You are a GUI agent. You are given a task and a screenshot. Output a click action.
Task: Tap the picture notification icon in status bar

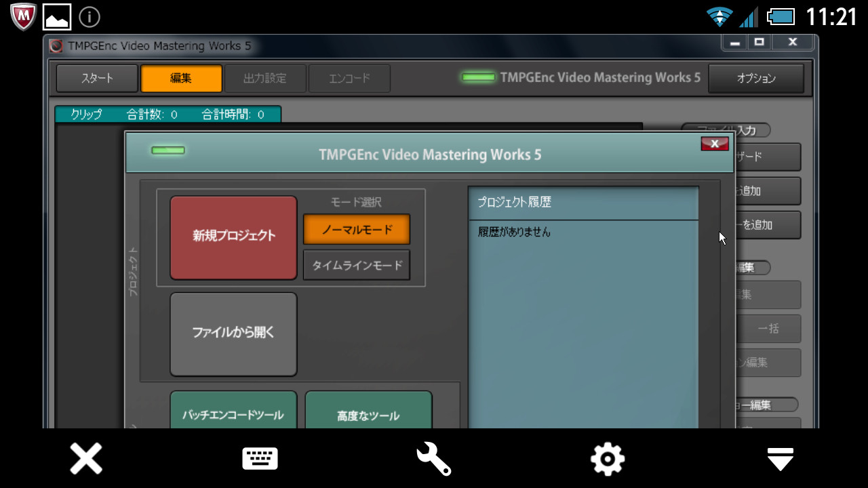click(57, 16)
